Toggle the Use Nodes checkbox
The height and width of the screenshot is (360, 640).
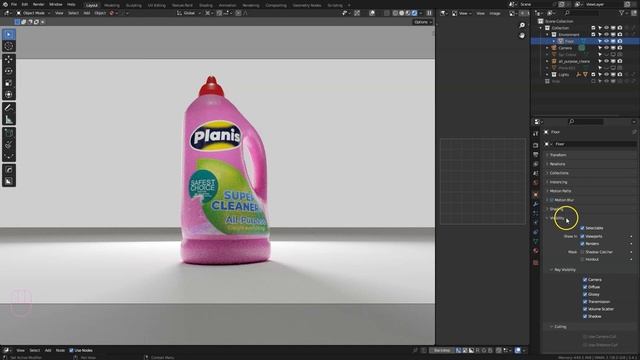(x=71, y=350)
